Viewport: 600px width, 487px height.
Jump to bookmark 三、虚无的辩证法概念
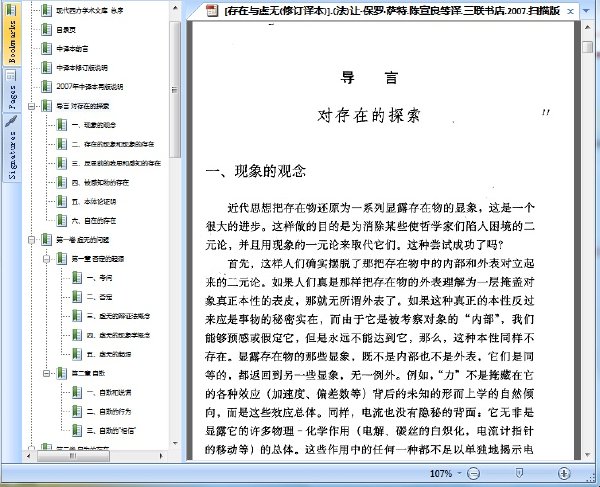[119, 316]
